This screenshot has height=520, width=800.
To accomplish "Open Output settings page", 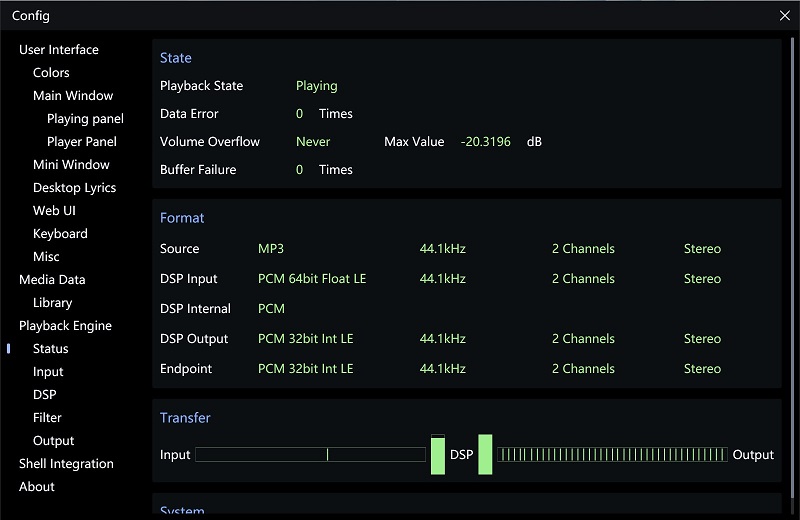I will [x=54, y=440].
